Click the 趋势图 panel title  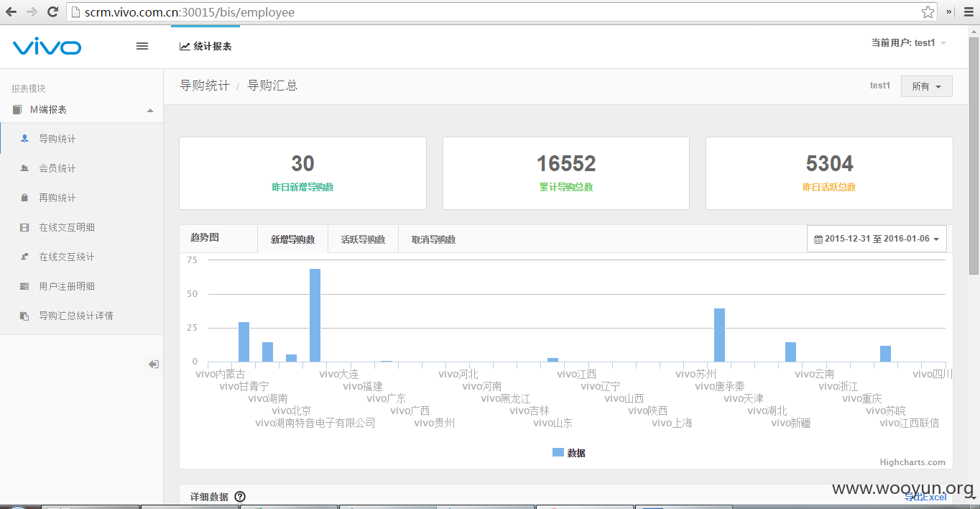click(205, 237)
